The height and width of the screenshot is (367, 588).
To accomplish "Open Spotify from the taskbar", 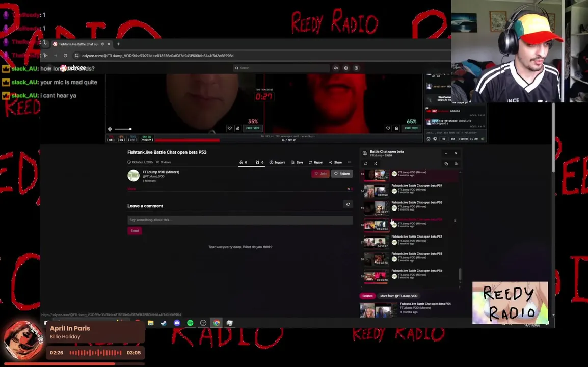I will tap(190, 323).
